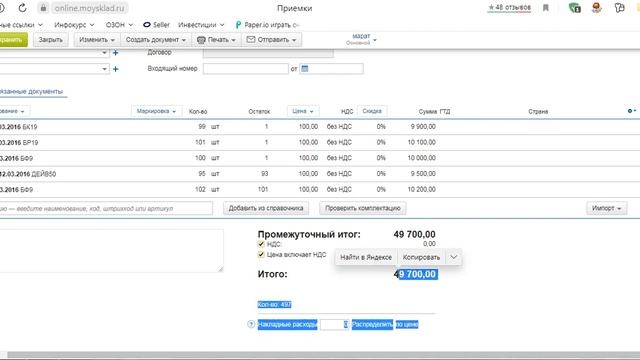Open the Отправить dropdown
The image size is (640, 360).
[x=272, y=40]
